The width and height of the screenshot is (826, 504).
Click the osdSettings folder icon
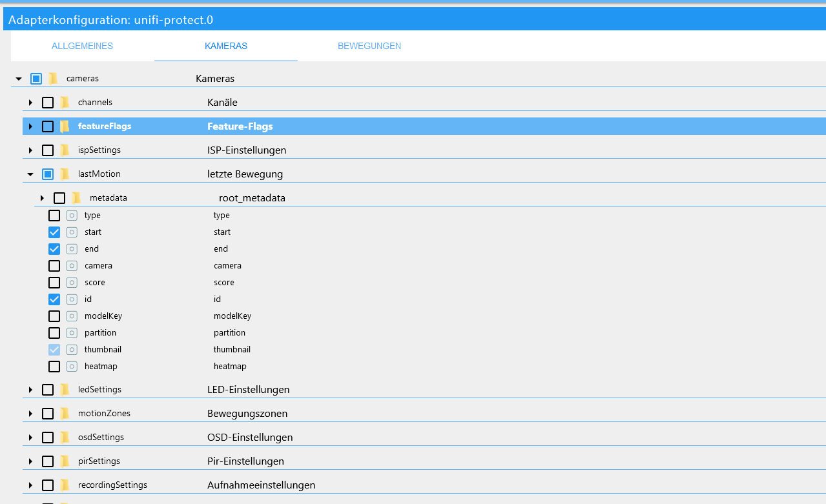tap(65, 438)
